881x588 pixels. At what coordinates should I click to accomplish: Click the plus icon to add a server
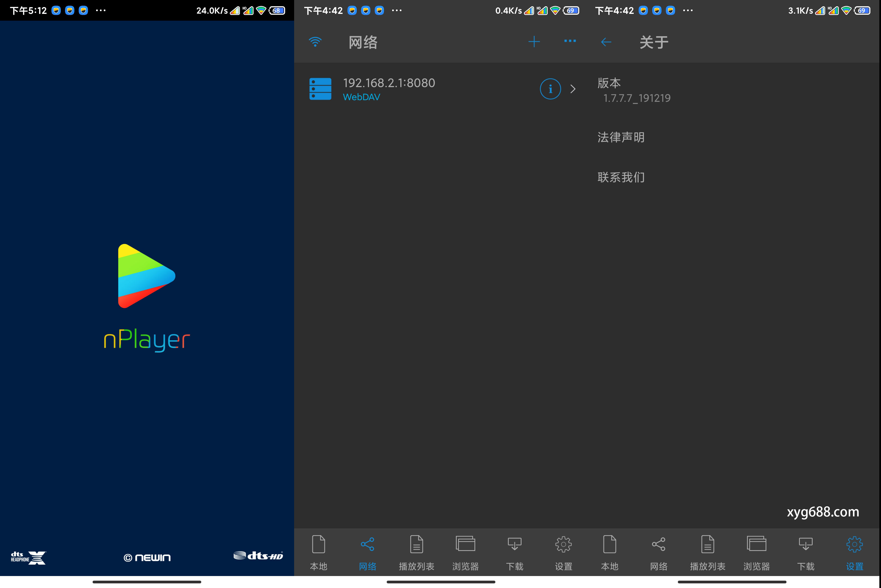point(534,42)
